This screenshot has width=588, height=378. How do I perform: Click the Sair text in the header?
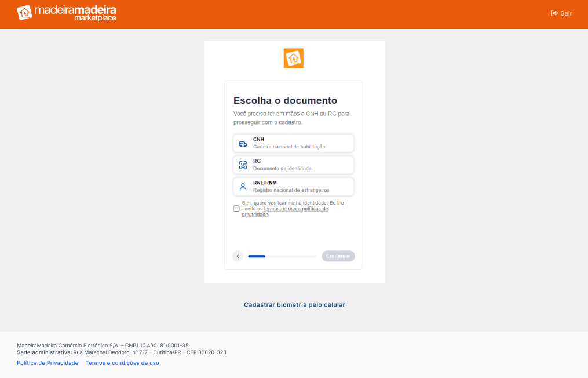(566, 13)
